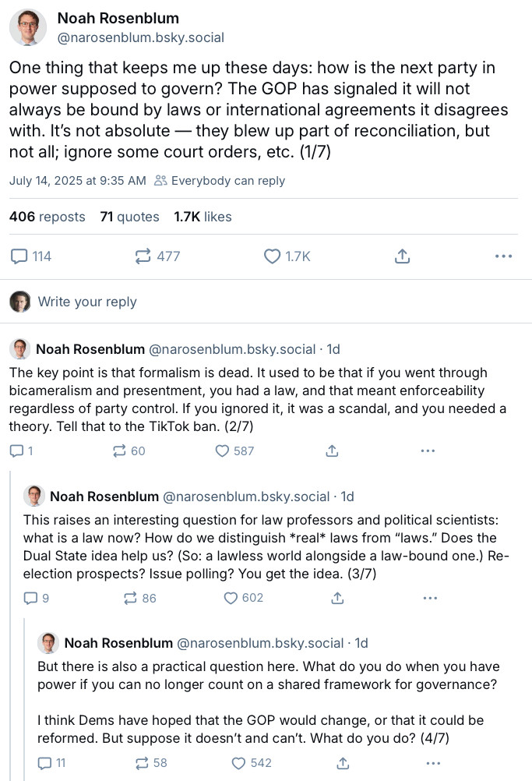Open Noah Rosenblum's profile picture at top

27,28
